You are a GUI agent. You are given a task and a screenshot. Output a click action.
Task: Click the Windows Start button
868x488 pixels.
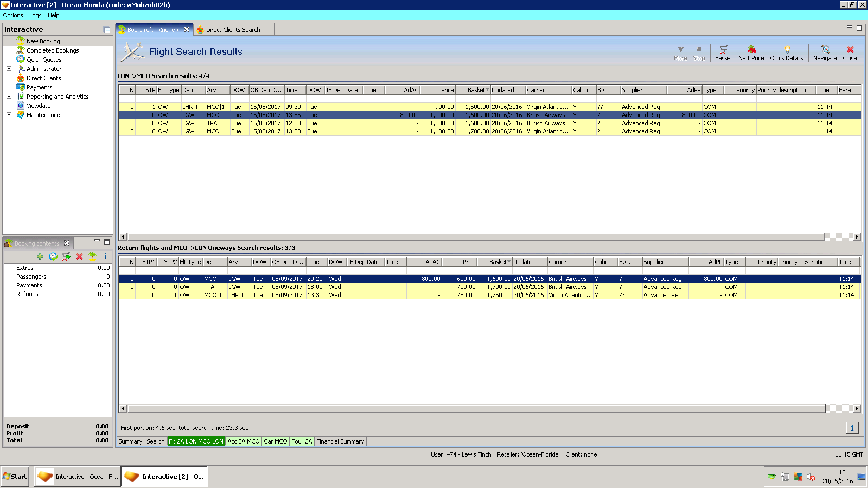15,477
